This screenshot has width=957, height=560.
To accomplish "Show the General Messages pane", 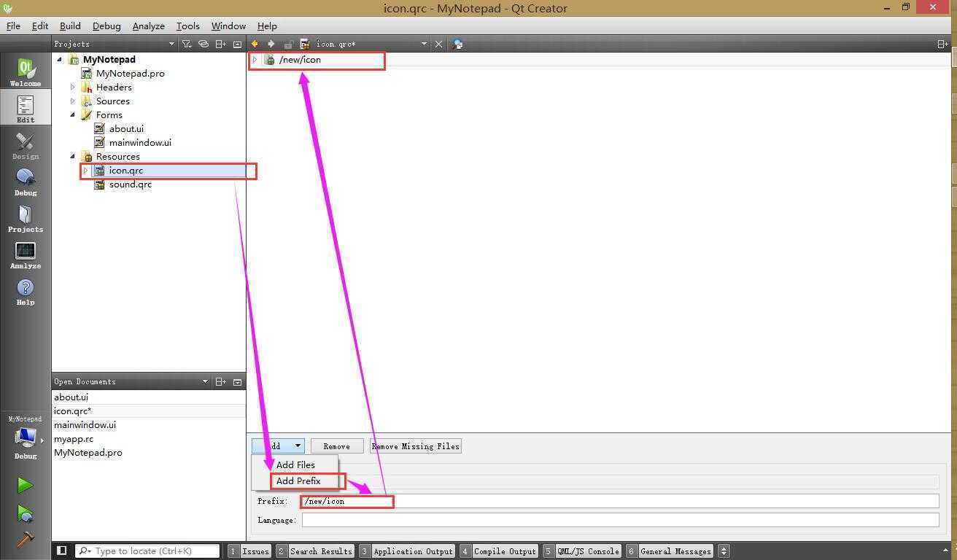I will 670,551.
